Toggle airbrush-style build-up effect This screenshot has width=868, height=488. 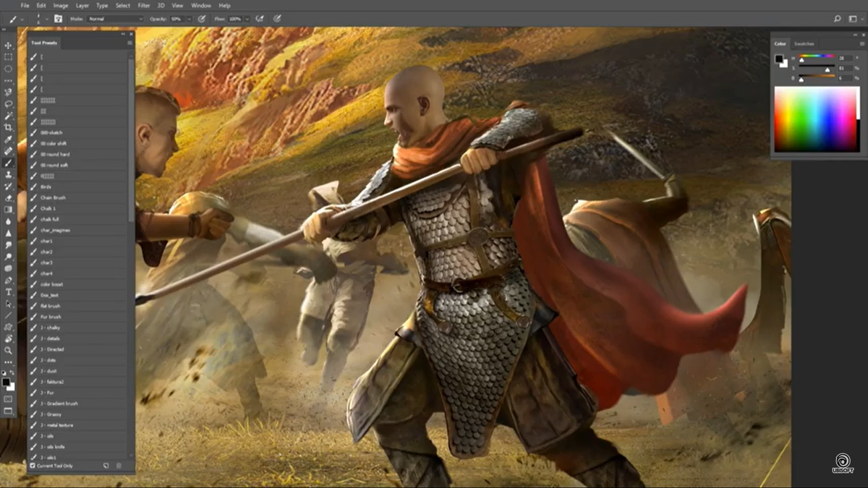pyautogui.click(x=259, y=19)
